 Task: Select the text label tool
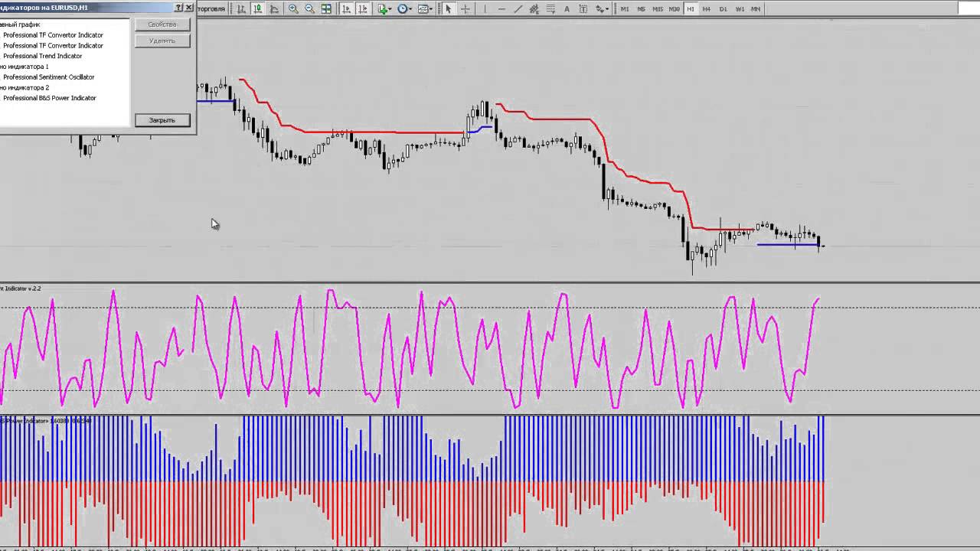coord(583,9)
